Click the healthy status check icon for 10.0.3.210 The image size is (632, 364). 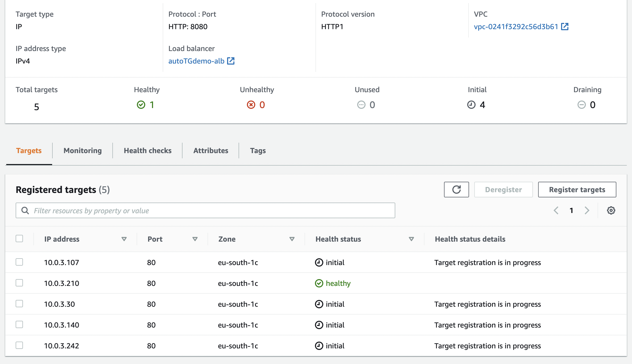coord(319,283)
